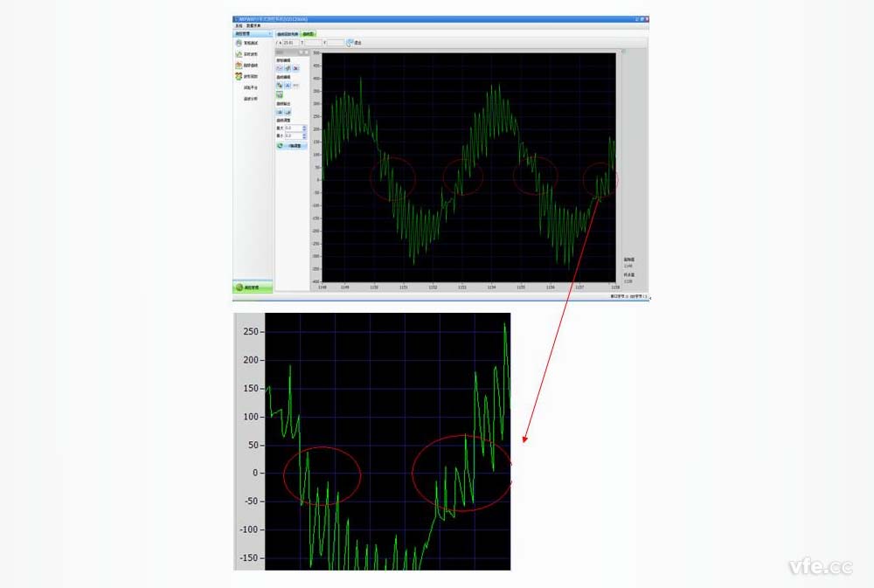Viewport: 874px width, 588px height.
Task: Toggle the pin button on curve tool panel header
Action: pyautogui.click(x=300, y=52)
